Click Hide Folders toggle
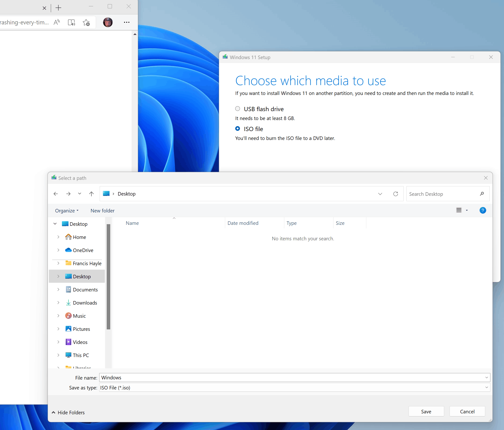 click(68, 412)
